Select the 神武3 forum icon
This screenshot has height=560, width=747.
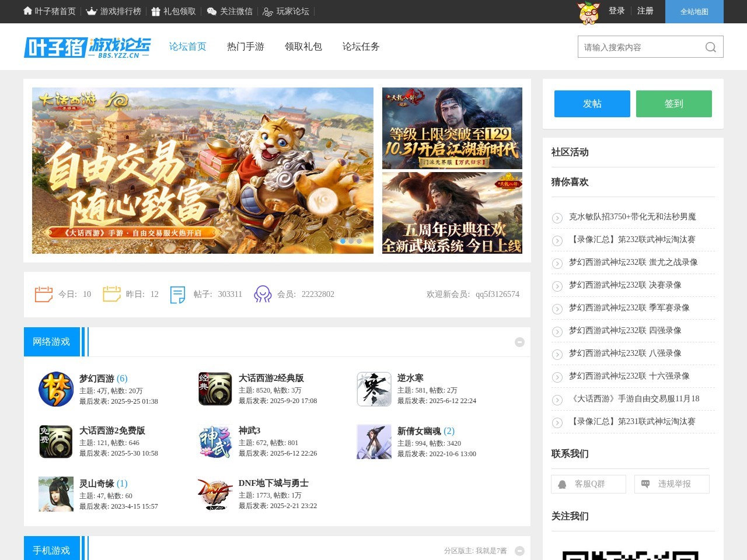215,442
